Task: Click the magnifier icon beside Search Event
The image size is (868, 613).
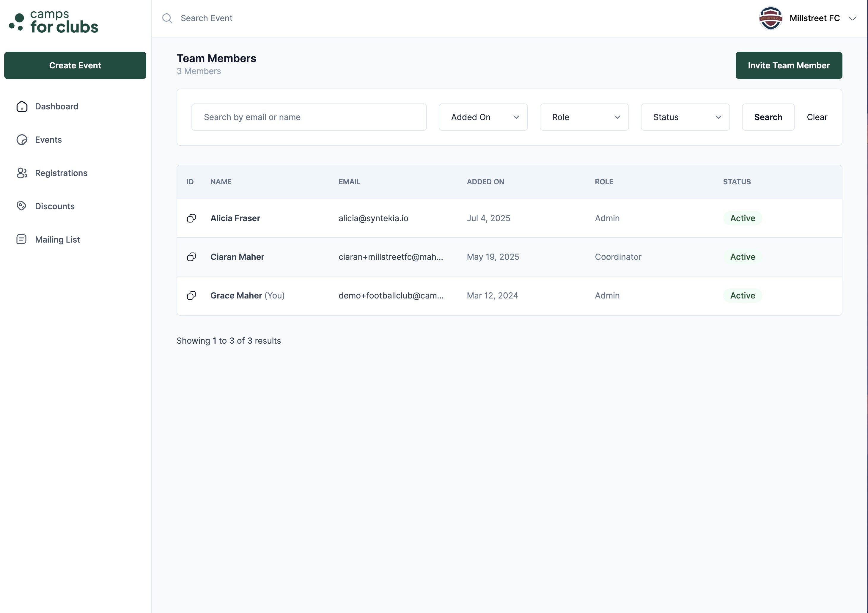Action: coord(167,18)
